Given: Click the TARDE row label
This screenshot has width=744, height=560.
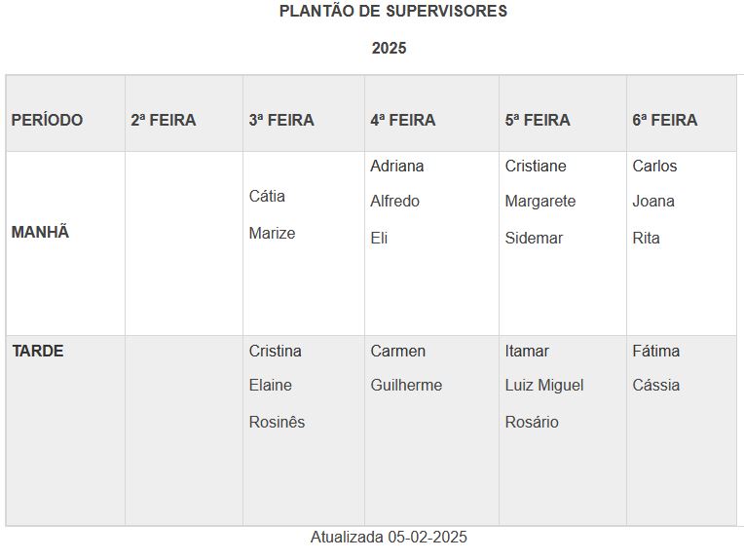Looking at the screenshot, I should pos(38,351).
